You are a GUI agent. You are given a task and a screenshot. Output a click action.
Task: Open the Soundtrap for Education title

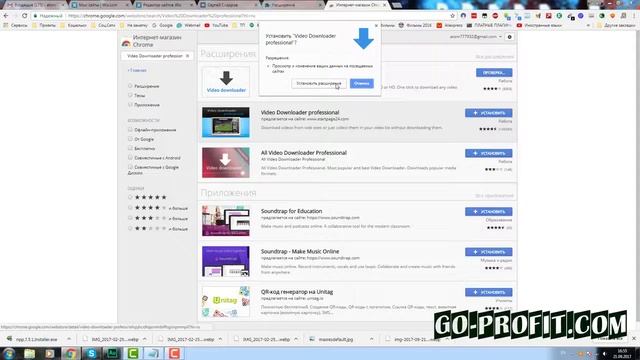click(x=291, y=211)
